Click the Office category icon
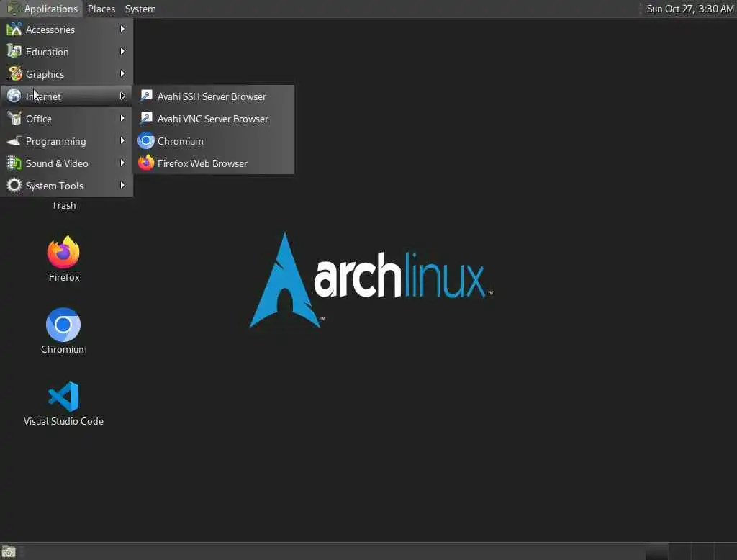This screenshot has height=560, width=737. coord(14,119)
